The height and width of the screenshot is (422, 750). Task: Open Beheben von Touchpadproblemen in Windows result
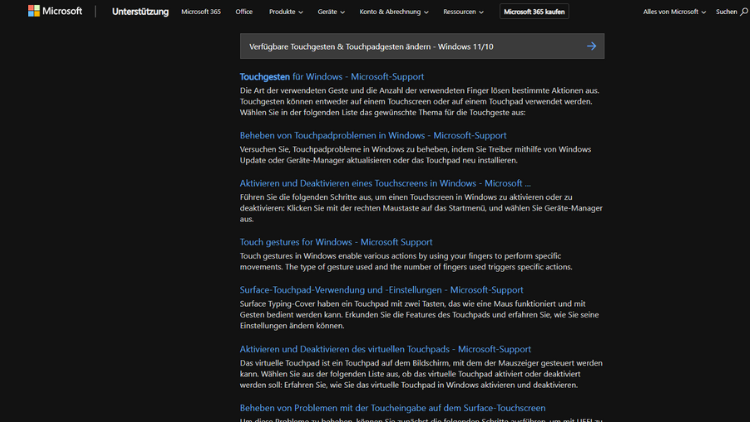(373, 135)
